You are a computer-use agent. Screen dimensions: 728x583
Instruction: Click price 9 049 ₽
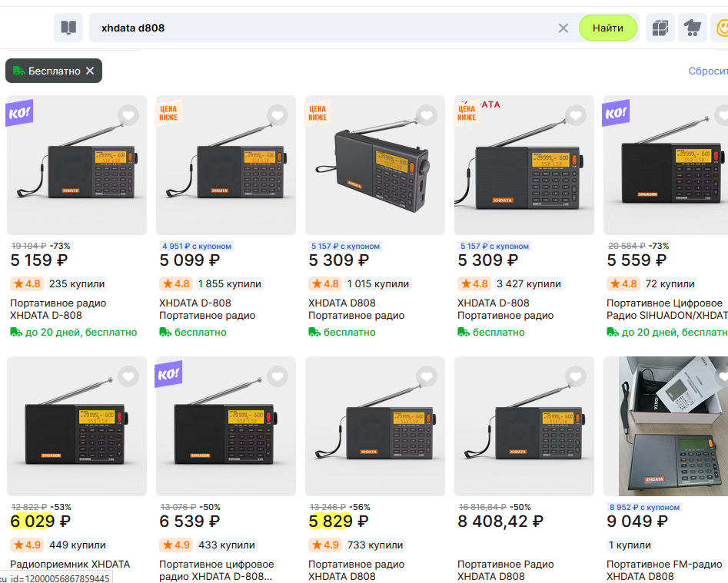click(637, 522)
